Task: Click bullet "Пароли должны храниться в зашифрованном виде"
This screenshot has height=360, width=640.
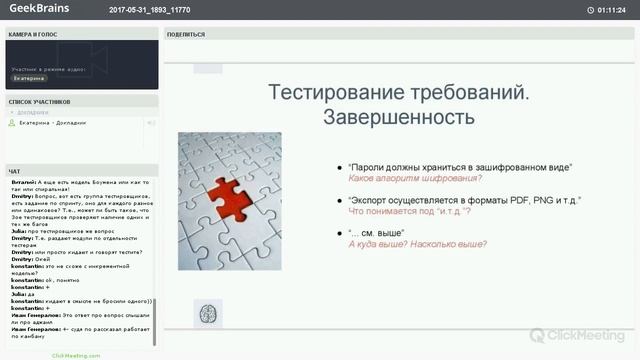Action: click(460, 167)
